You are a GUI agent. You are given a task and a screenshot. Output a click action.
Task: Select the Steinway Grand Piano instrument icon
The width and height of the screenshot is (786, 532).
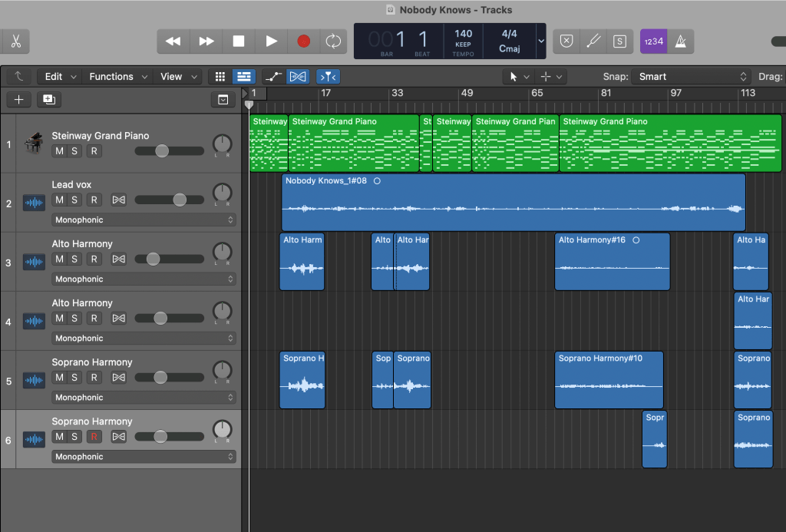pyautogui.click(x=34, y=144)
